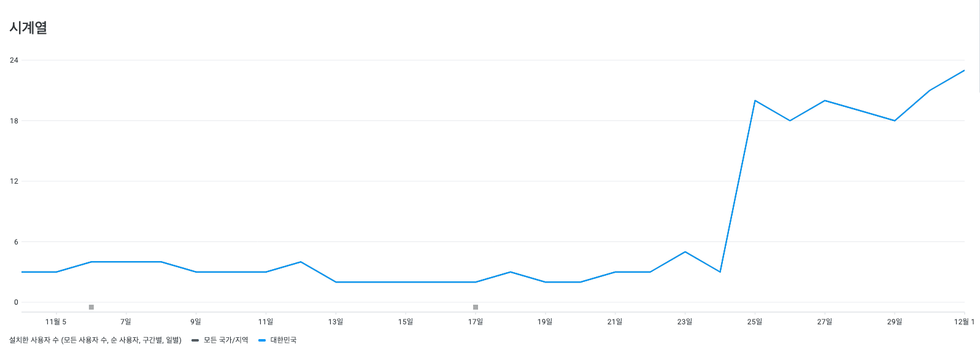Select the small peak data point on 23일
Viewport: 980px width, 352px height.
point(685,252)
